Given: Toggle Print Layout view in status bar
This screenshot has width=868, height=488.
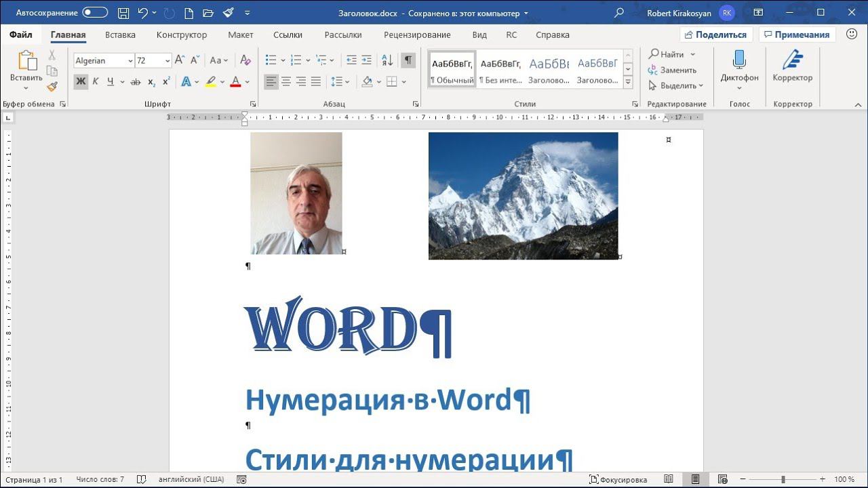Looking at the screenshot, I should coord(695,479).
